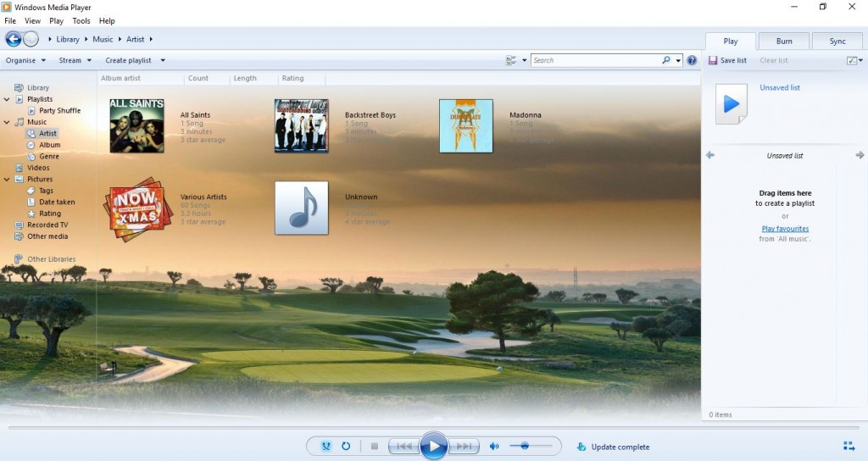This screenshot has height=461, width=868.
Task: Click the Update complete status icon
Action: (581, 447)
